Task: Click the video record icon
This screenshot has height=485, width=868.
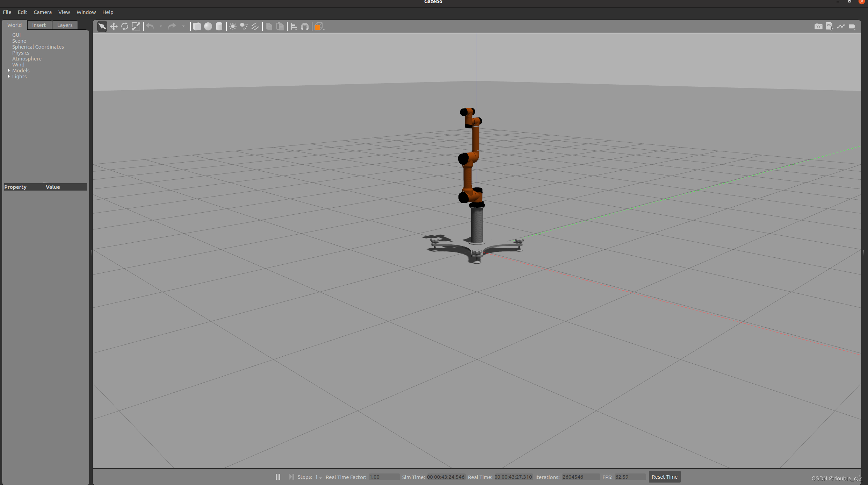Action: (852, 27)
